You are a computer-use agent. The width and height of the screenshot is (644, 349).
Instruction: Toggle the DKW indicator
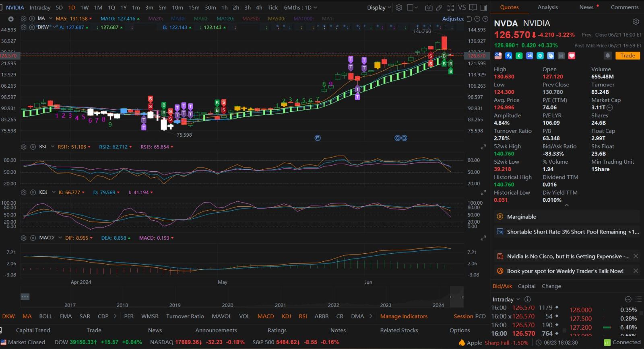[8, 316]
